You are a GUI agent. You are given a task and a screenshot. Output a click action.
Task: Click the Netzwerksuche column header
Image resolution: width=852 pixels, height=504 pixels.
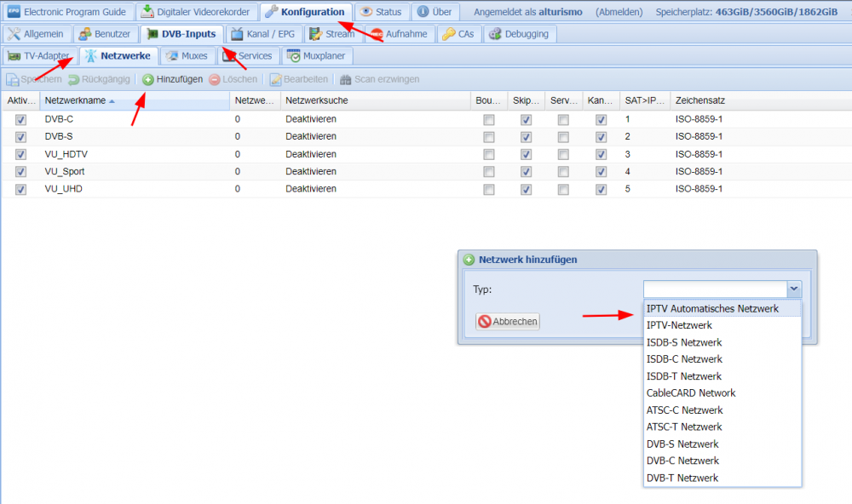pos(376,100)
